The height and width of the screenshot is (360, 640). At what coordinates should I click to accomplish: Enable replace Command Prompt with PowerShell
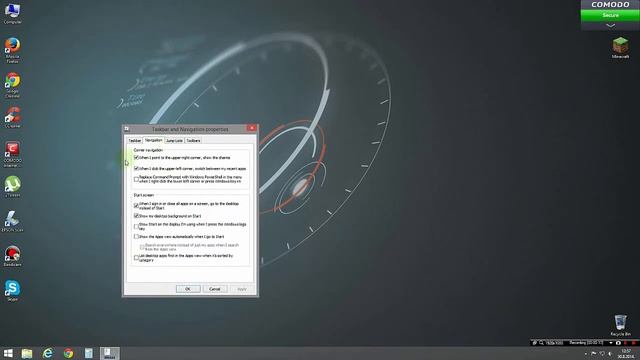click(136, 179)
